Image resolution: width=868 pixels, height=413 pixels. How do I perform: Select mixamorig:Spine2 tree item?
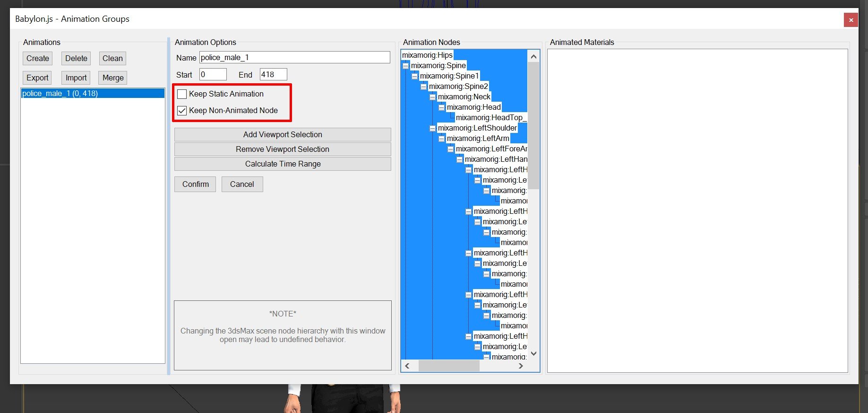[458, 86]
